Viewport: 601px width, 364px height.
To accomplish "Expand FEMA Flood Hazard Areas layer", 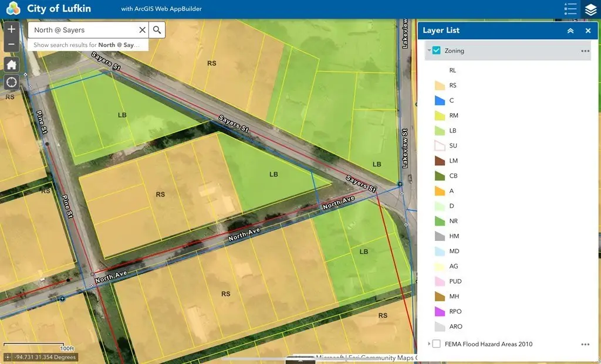I will 429,344.
